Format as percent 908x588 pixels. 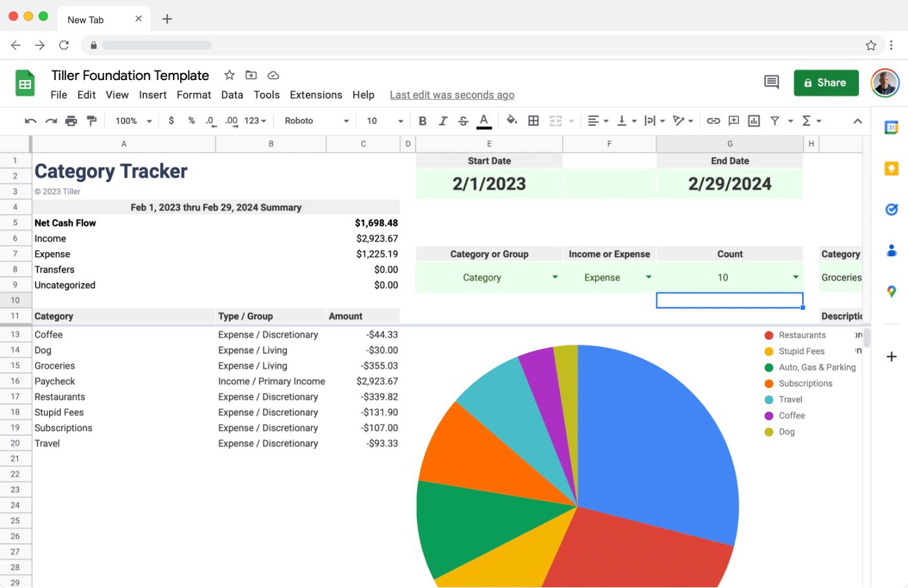192,121
